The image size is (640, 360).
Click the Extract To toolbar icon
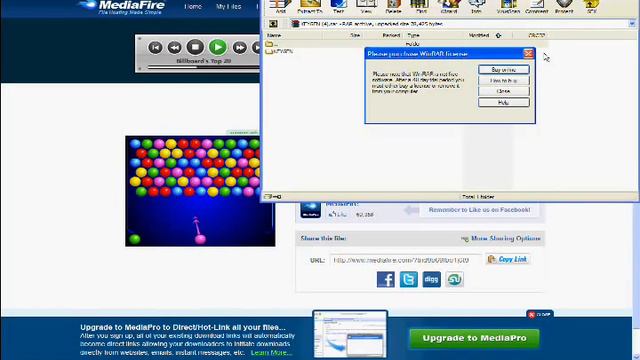(310, 6)
